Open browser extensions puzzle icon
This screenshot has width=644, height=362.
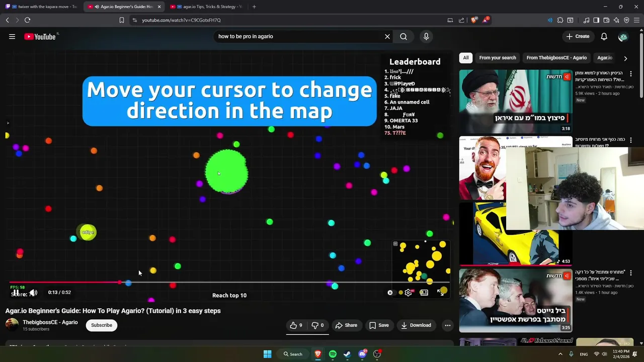point(560,20)
